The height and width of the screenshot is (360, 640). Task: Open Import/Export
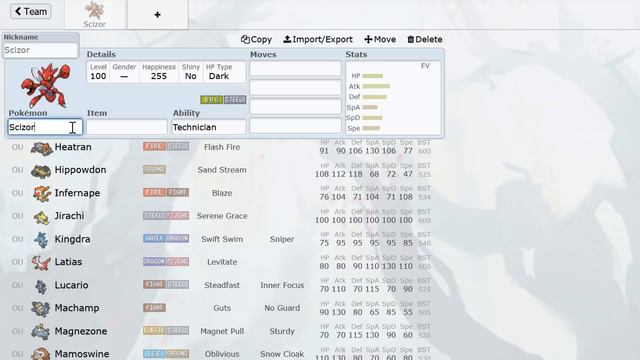(x=318, y=40)
